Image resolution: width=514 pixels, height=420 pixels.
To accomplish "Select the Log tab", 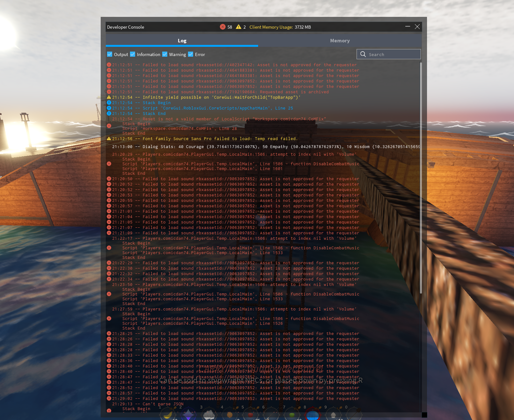I will (x=182, y=41).
